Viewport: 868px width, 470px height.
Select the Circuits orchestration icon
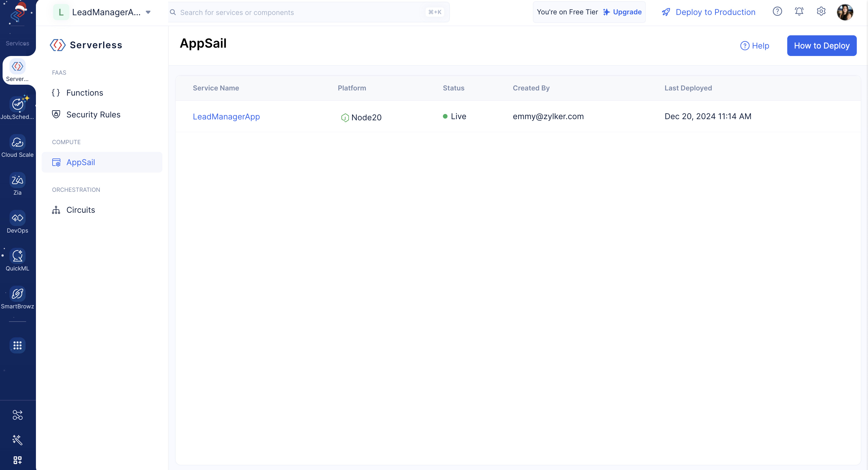56,210
